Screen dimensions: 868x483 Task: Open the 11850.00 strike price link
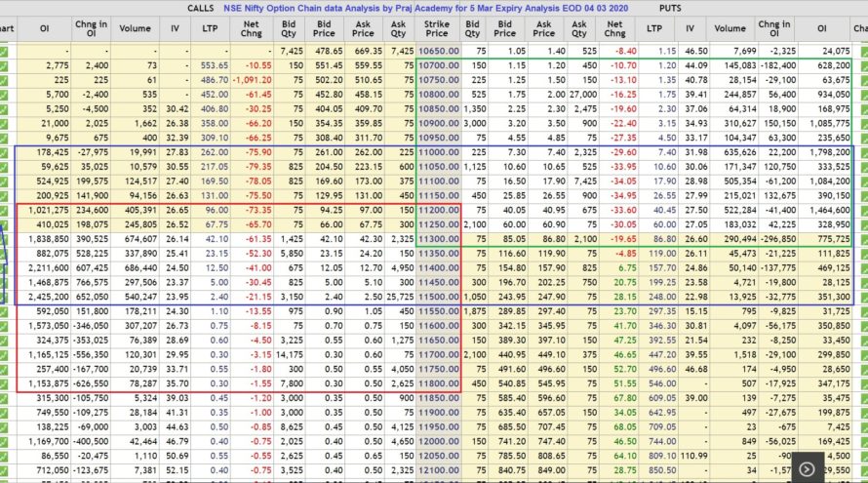click(439, 398)
